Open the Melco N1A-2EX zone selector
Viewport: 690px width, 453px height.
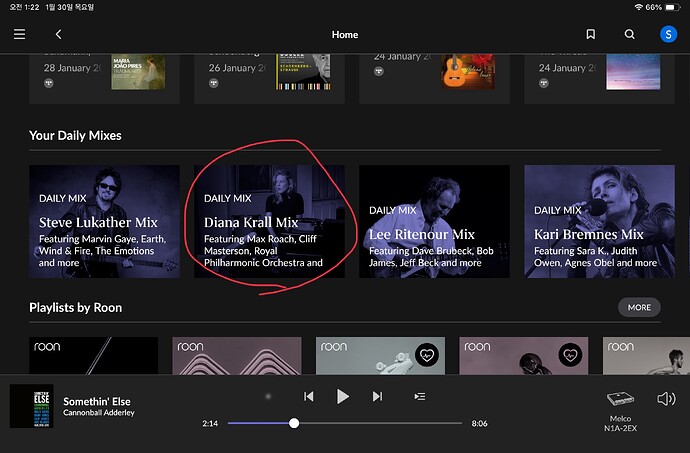click(620, 411)
